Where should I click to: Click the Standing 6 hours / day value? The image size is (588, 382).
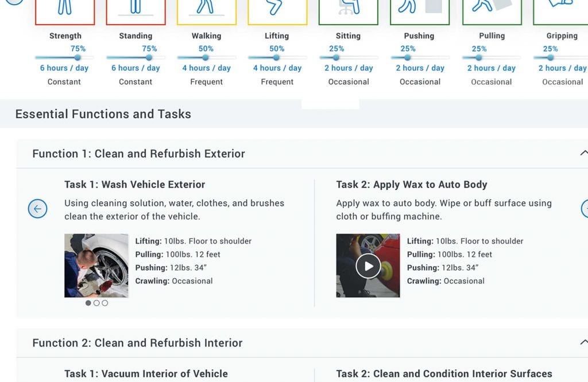coord(136,68)
